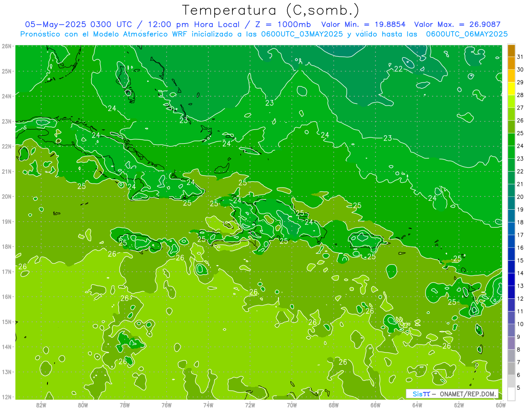
Task: Click the legend swatch between 28 and 29
Action: [x=511, y=88]
